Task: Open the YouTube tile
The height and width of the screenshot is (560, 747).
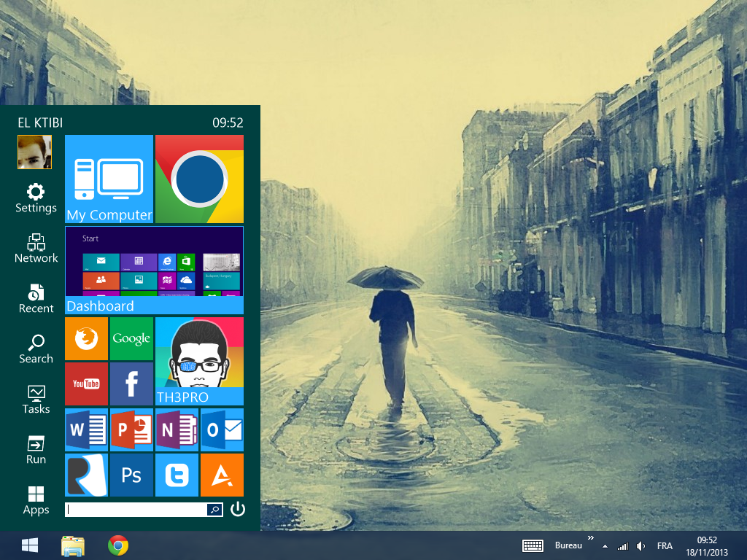Action: pos(86,384)
